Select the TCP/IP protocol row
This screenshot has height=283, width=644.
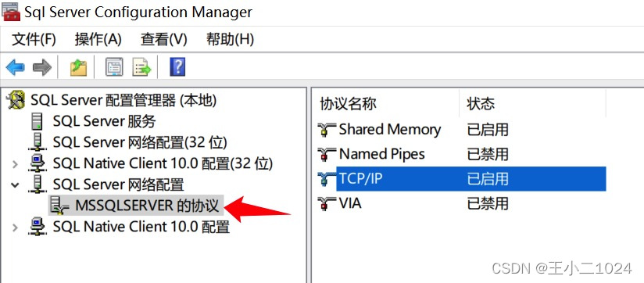tap(461, 179)
